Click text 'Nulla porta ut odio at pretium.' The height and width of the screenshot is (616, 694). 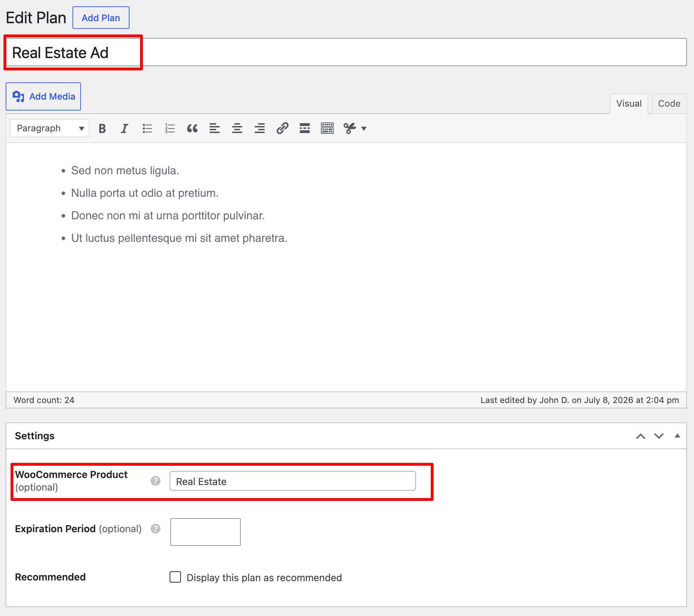(x=145, y=193)
